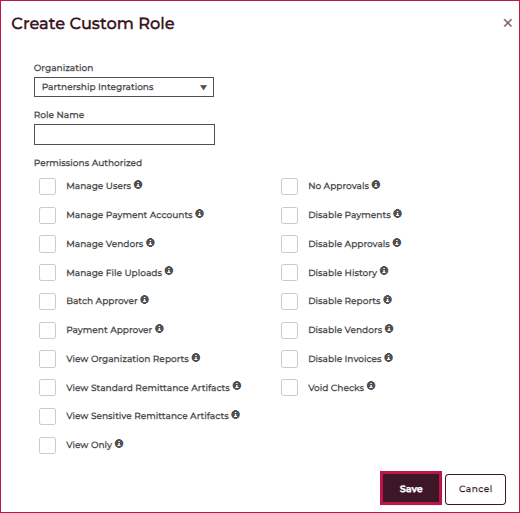The height and width of the screenshot is (513, 520).
Task: Click info icon next to Manage Users
Action: 138,184
